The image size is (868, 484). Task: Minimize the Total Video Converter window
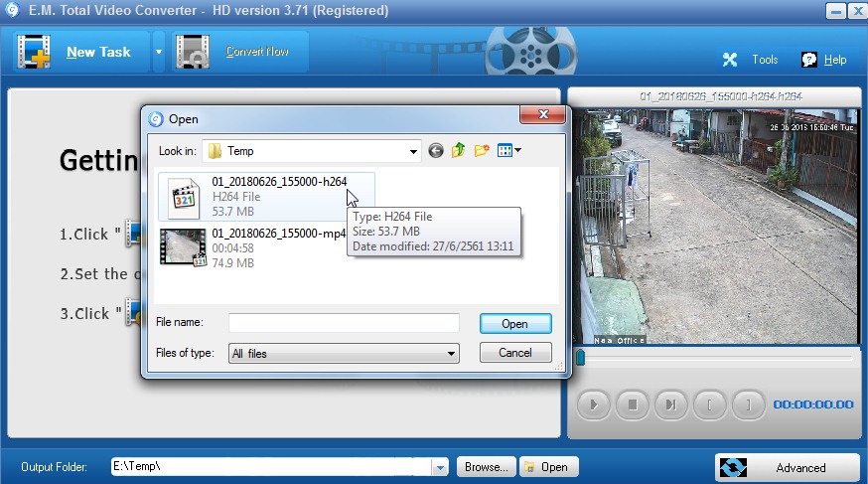pos(836,11)
